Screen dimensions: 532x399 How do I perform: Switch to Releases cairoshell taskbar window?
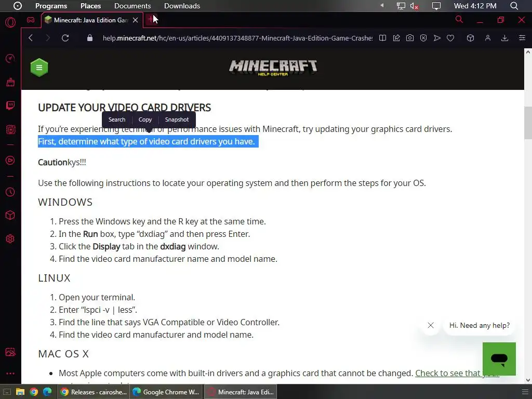click(93, 392)
